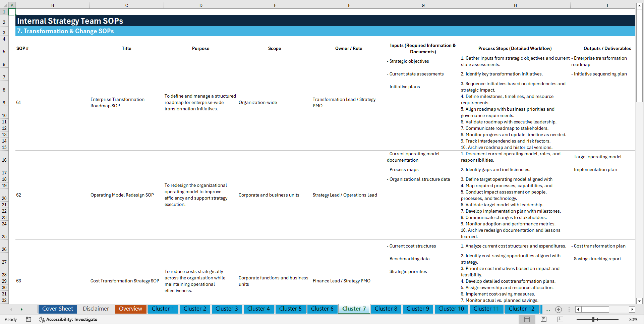Click the macro recording icon in status bar
The width and height of the screenshot is (644, 324).
click(x=28, y=319)
